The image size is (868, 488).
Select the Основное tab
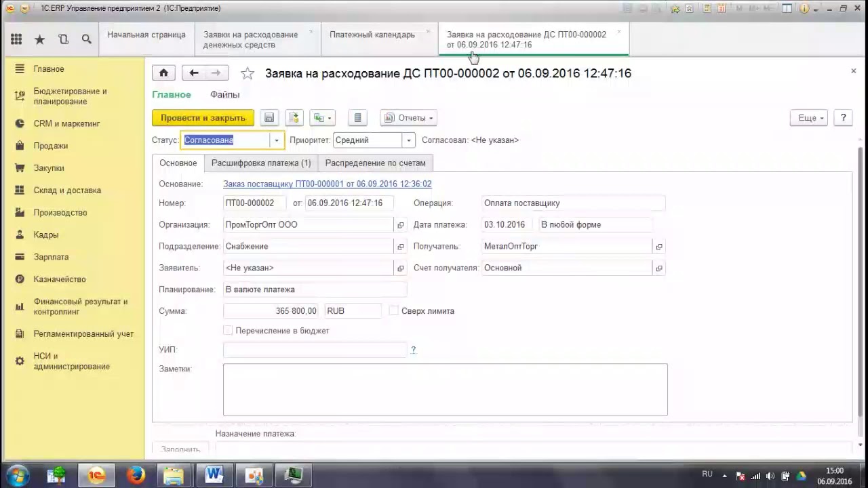tap(178, 163)
